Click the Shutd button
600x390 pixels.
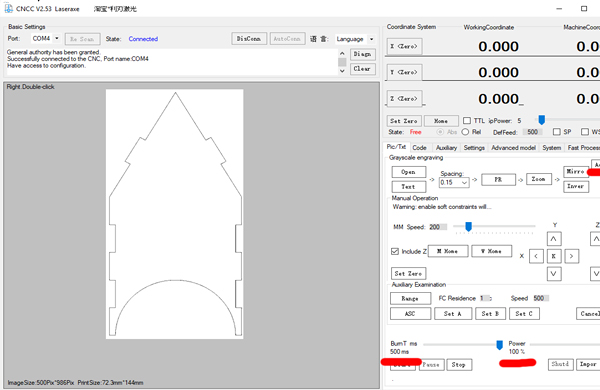point(561,364)
